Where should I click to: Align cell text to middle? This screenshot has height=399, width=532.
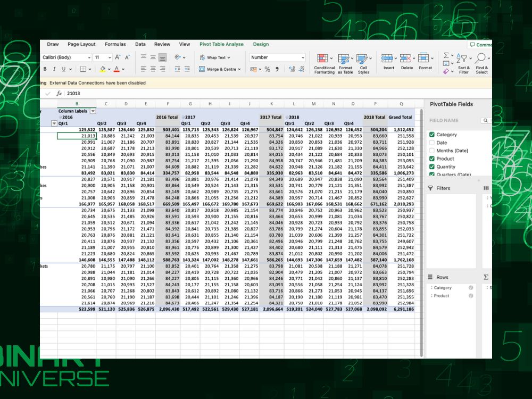(x=153, y=57)
